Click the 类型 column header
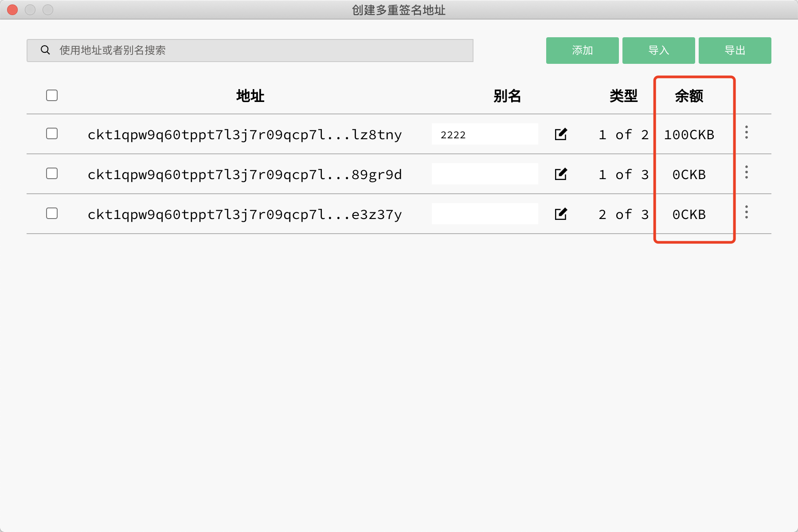This screenshot has width=798, height=532. pyautogui.click(x=623, y=96)
